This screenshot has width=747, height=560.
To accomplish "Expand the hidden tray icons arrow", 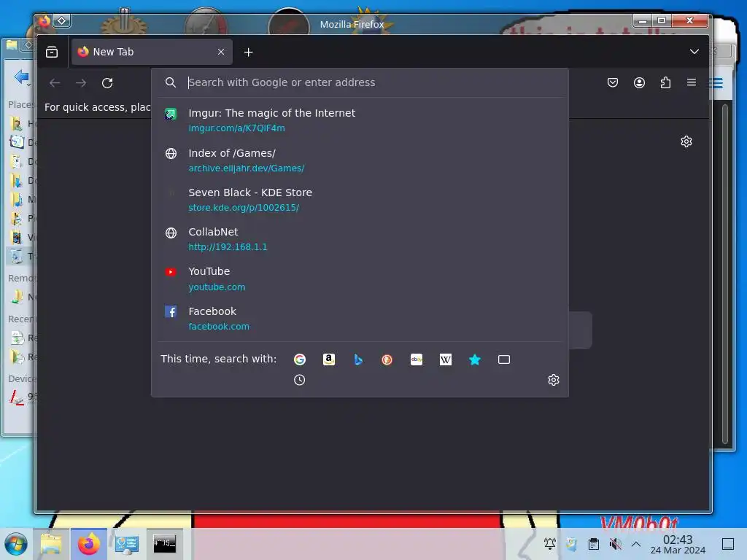I will (636, 543).
